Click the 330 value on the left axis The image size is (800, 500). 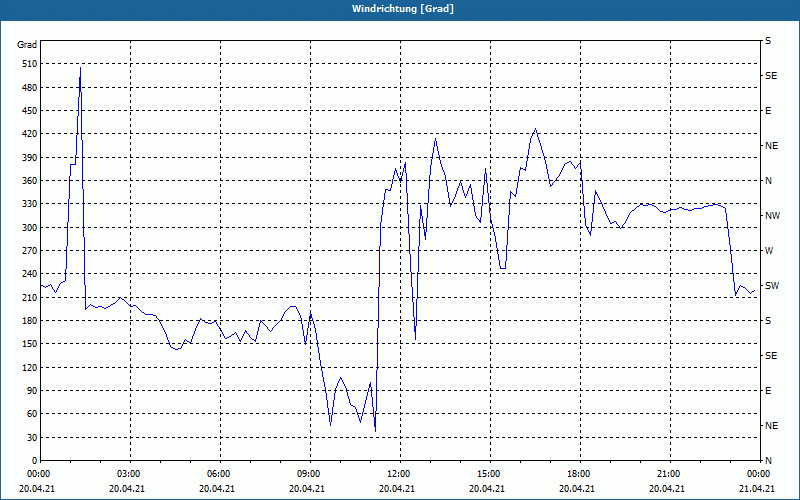[x=30, y=204]
